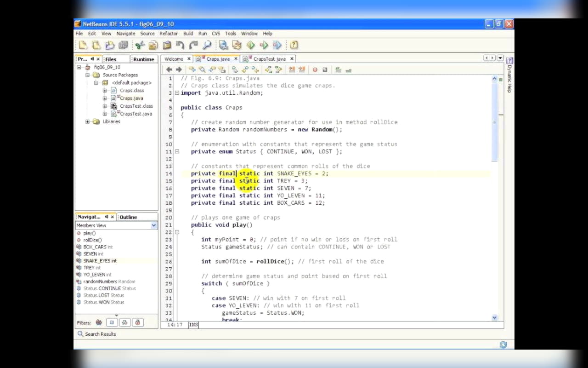Viewport: 588px width, 368px height.
Task: Click the editor Back arrow icon
Action: [x=169, y=69]
